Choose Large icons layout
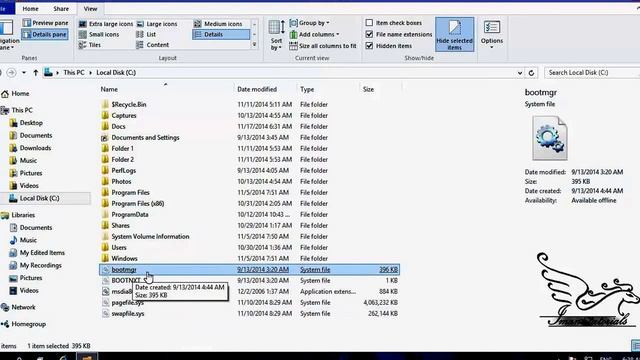This screenshot has width=640, height=360. coord(157,24)
